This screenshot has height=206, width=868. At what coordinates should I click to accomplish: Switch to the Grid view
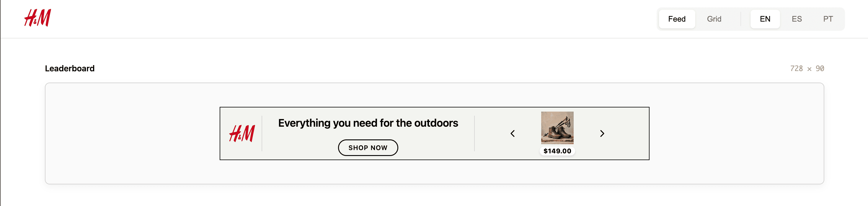714,19
